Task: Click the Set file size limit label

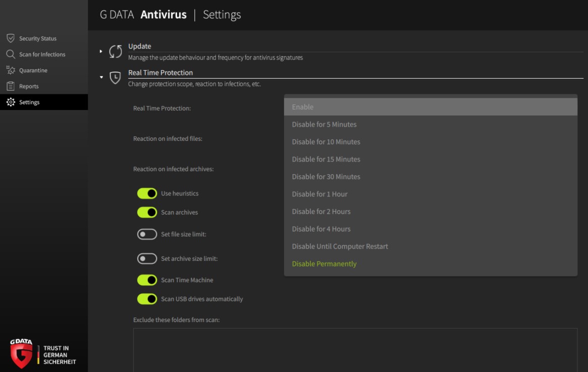Action: (x=183, y=234)
